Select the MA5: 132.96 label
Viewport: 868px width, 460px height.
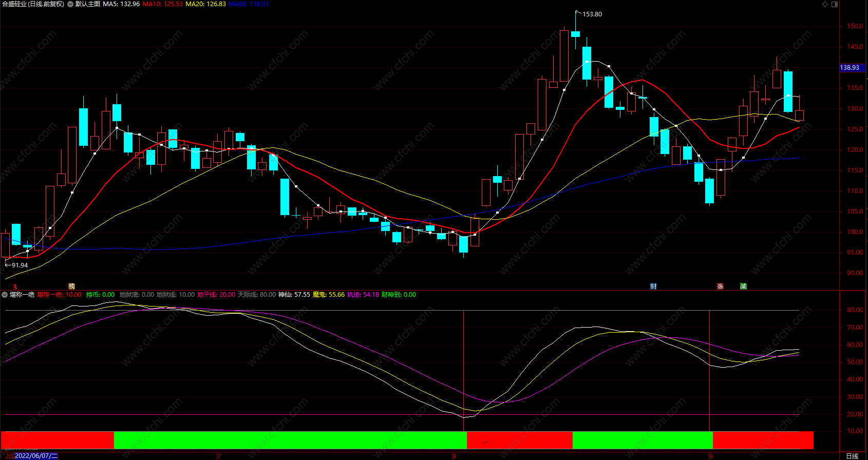click(121, 4)
